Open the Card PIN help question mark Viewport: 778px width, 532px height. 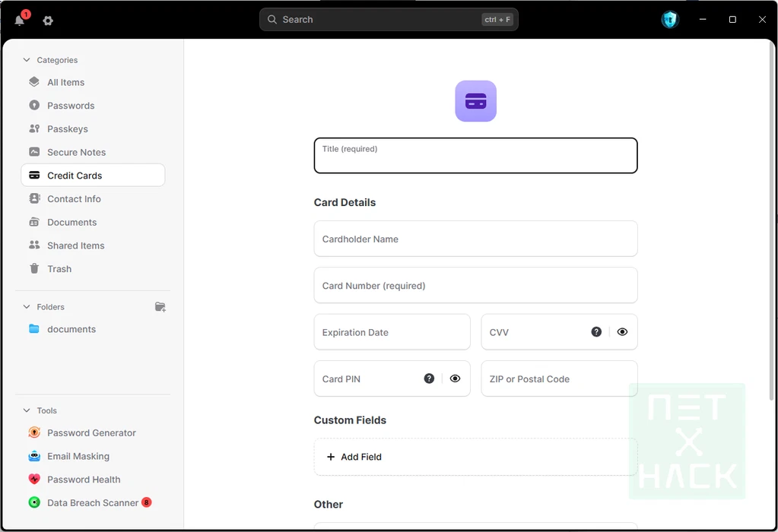429,378
